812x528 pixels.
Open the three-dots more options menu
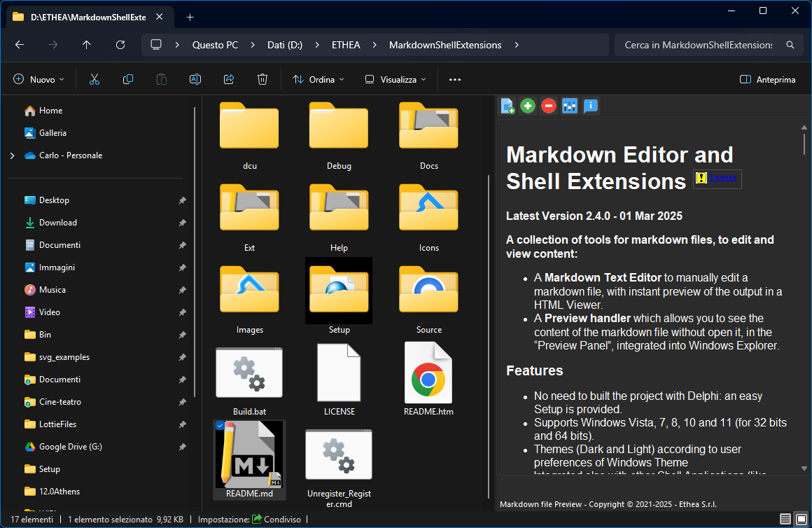(x=455, y=79)
